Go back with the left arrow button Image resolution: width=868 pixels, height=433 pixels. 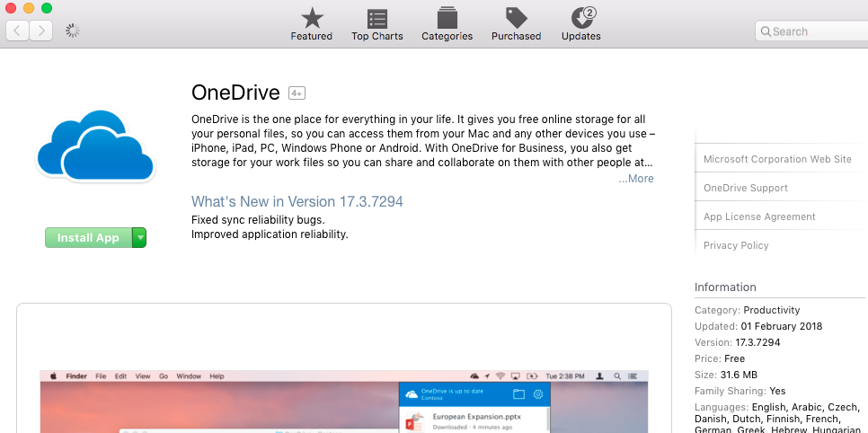[18, 31]
